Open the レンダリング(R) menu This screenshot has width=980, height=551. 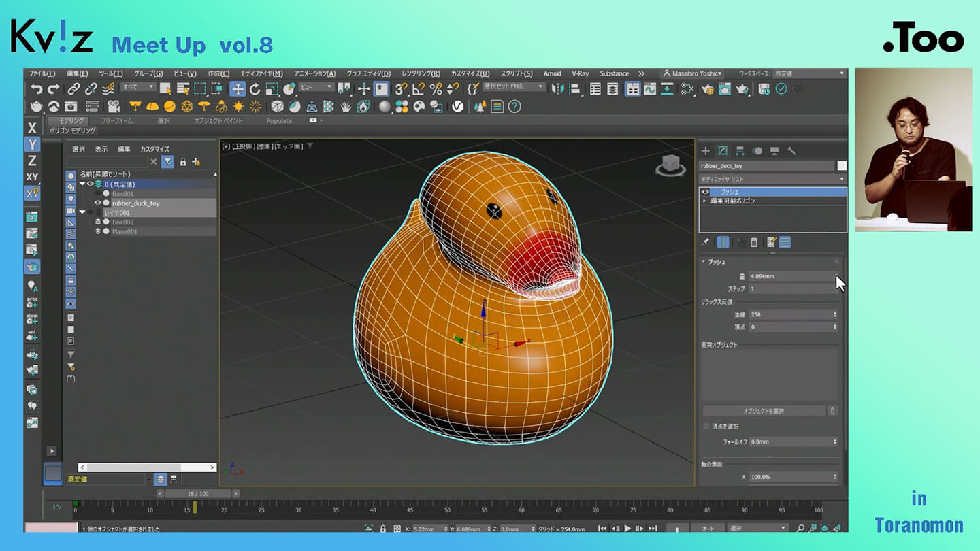(421, 73)
